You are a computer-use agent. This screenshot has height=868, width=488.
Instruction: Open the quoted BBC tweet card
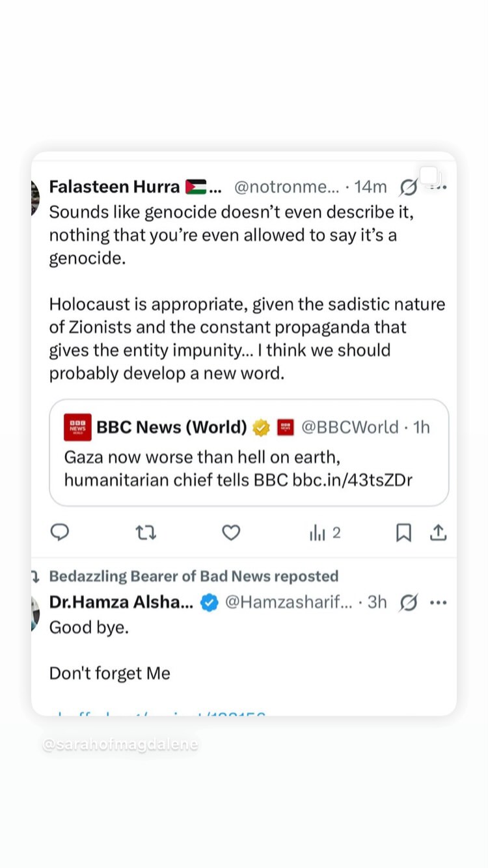tap(249, 453)
